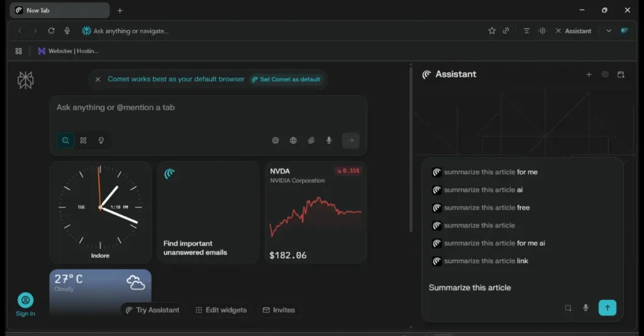Click the address bar 'Ask anything or navigate'
The width and height of the screenshot is (644, 336).
(131, 31)
